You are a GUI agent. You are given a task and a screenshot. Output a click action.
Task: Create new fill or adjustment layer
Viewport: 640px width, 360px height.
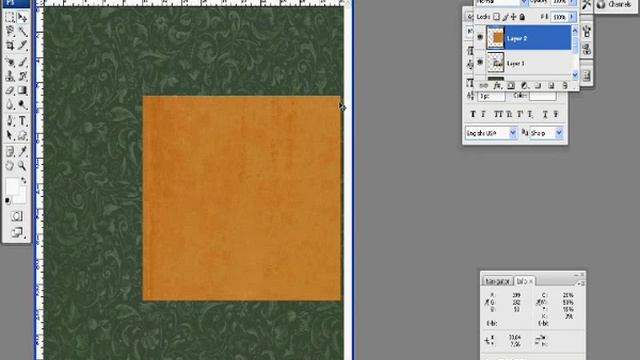pos(524,86)
